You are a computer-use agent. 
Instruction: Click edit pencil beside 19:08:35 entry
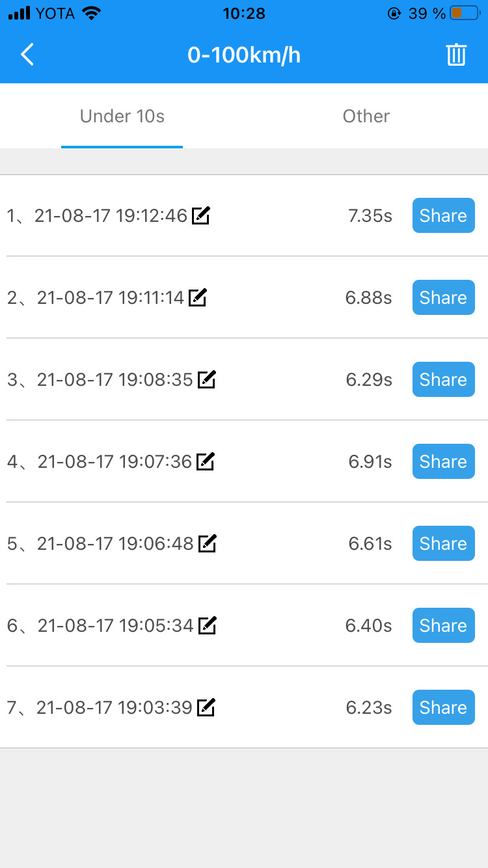pos(206,379)
